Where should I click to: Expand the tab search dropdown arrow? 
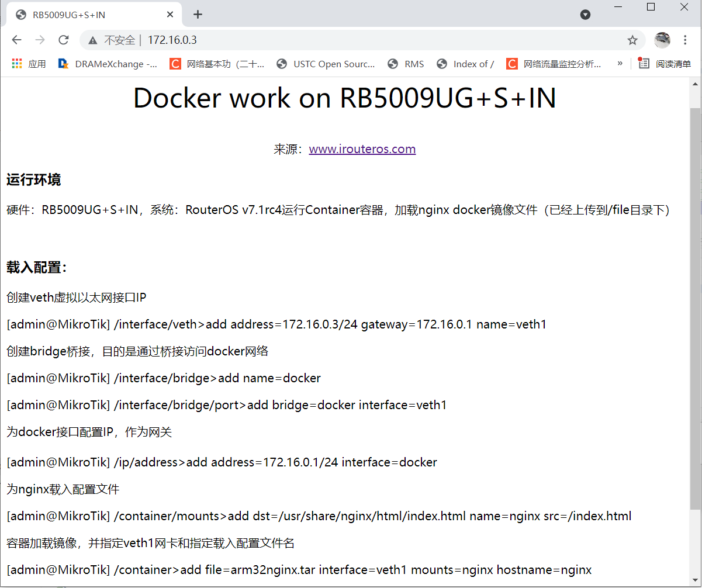coord(585,15)
